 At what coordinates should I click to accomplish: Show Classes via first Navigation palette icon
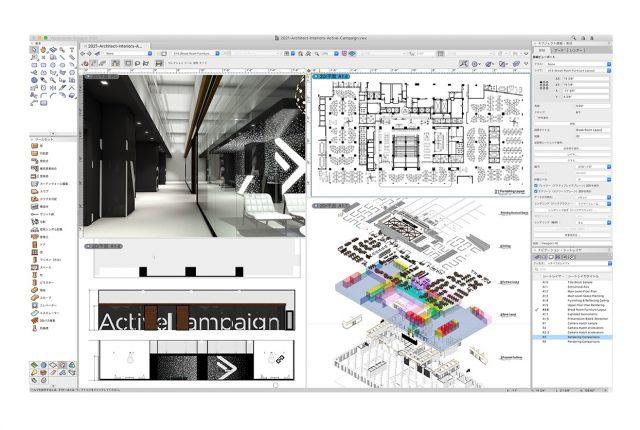click(538, 254)
